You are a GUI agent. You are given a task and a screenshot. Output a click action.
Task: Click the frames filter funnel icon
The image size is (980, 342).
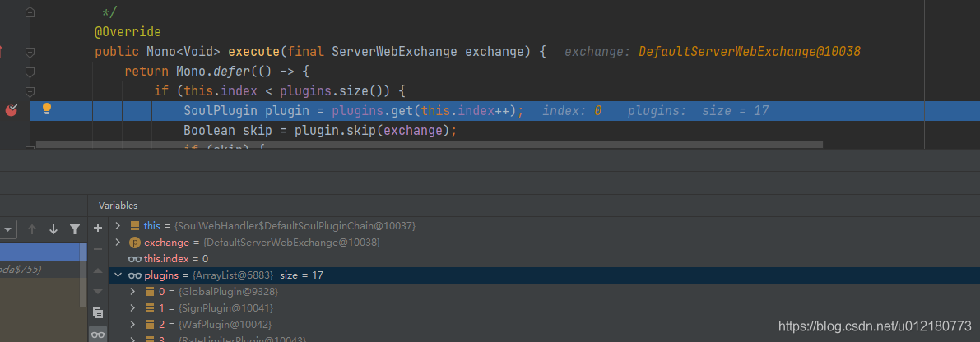pyautogui.click(x=75, y=229)
